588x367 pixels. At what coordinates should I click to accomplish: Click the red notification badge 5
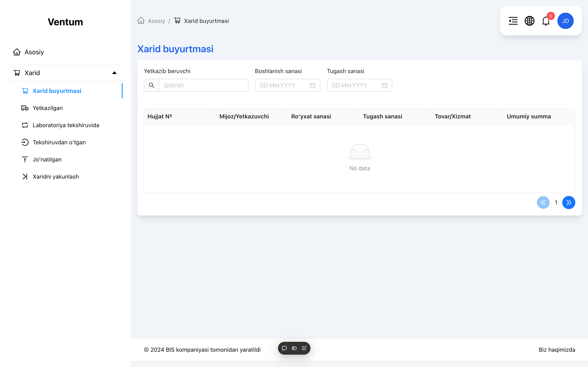551,16
